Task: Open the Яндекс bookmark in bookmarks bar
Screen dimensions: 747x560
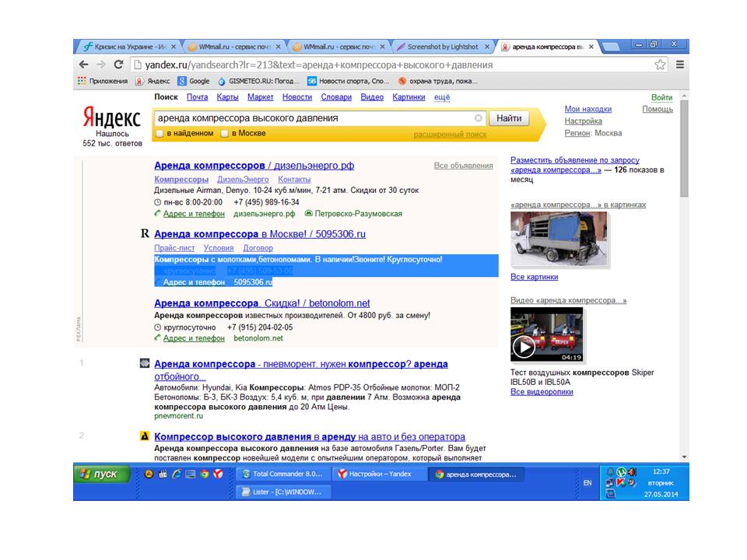Action: click(153, 81)
